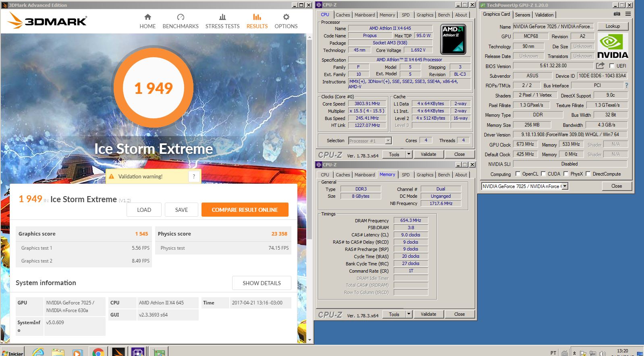The image size is (644, 356).
Task: Click the NVIDIA logo in GPU-Z
Action: click(613, 46)
